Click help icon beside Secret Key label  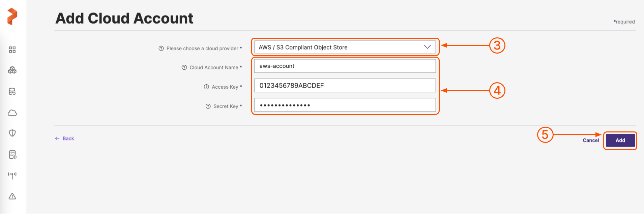[x=208, y=106]
